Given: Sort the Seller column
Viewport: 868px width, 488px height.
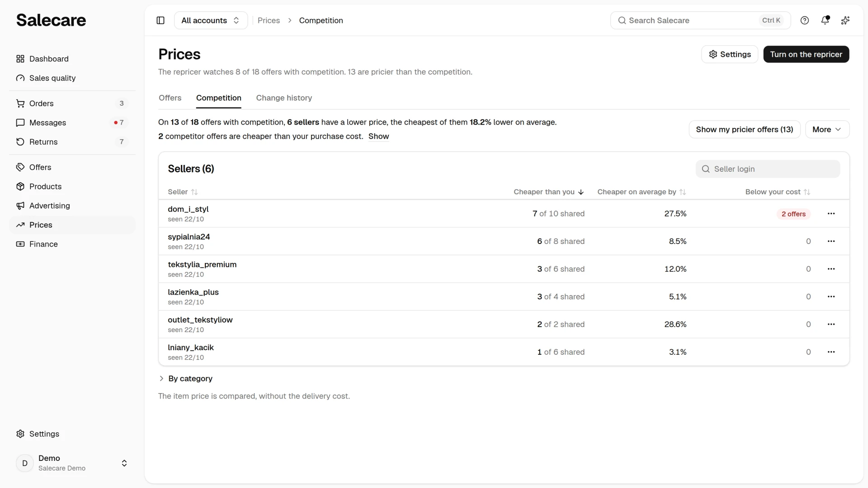Looking at the screenshot, I should (x=183, y=192).
